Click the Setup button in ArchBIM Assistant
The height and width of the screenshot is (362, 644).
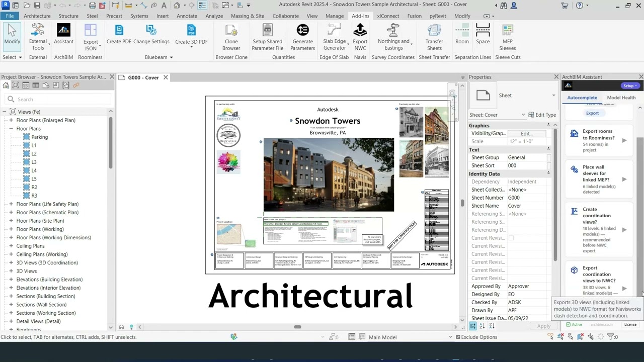(630, 85)
